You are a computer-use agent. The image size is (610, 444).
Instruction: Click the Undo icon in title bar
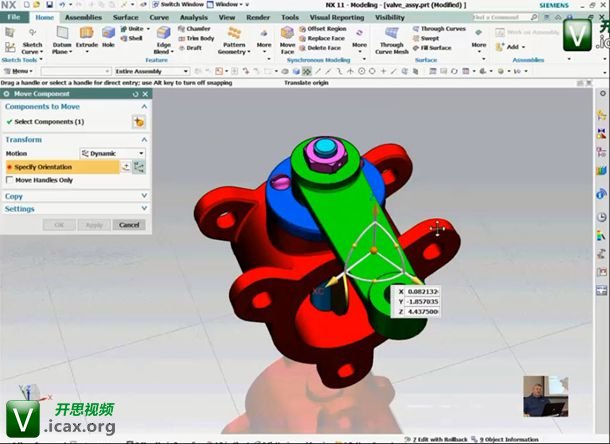tap(62, 5)
